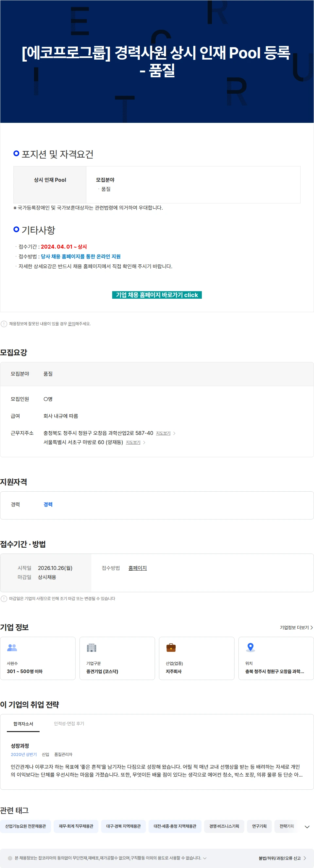
Task: Click the building icon in the 기업구분 card
Action: point(92,647)
